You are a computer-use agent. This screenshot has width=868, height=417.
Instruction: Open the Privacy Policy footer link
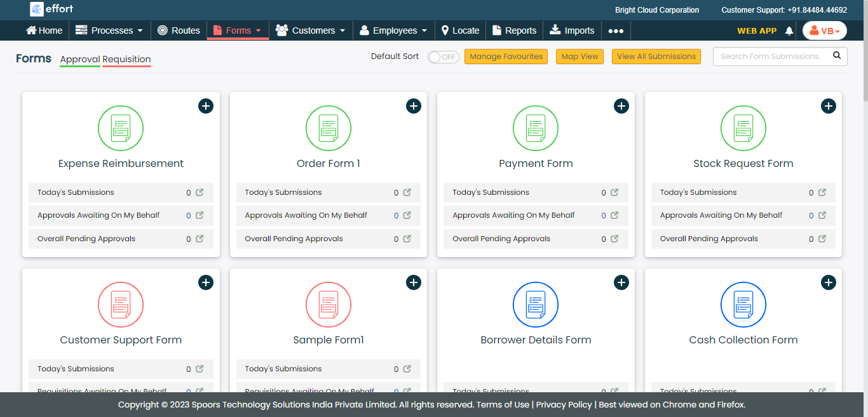click(x=564, y=404)
